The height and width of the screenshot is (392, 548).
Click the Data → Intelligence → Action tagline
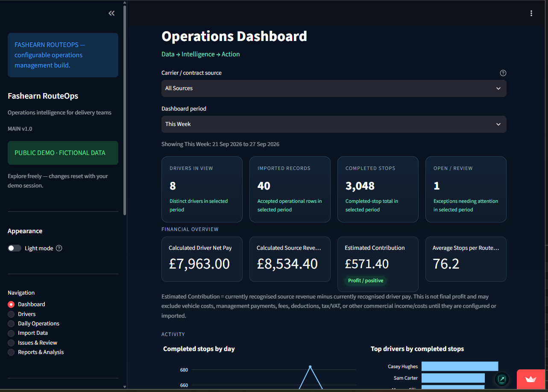point(201,54)
